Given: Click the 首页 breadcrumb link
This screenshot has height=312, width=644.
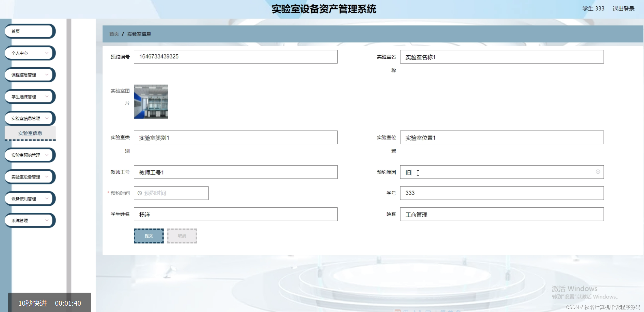Looking at the screenshot, I should point(114,34).
